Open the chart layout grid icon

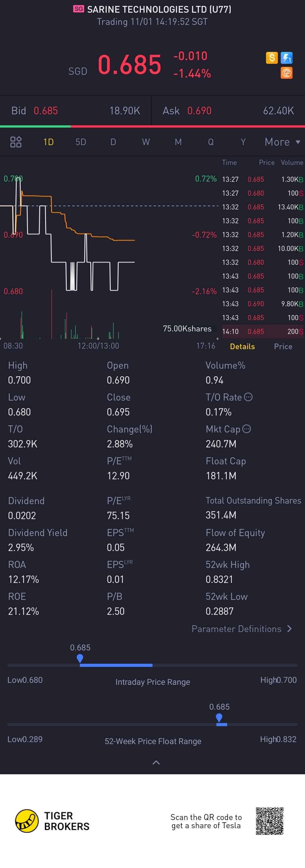click(16, 142)
